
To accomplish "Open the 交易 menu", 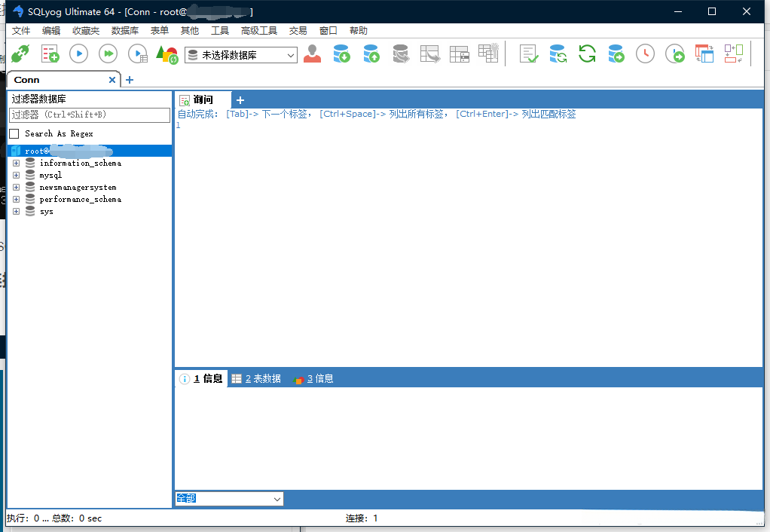I will tap(298, 30).
